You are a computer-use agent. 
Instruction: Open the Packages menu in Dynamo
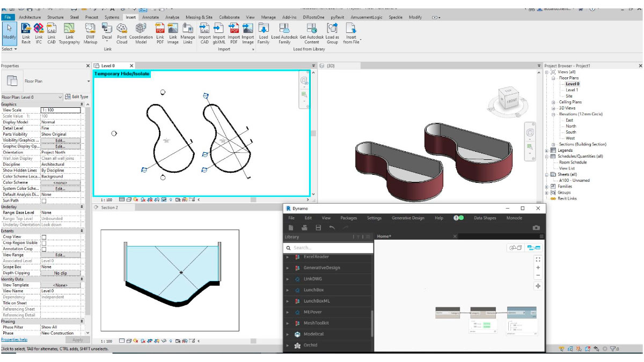pos(348,218)
